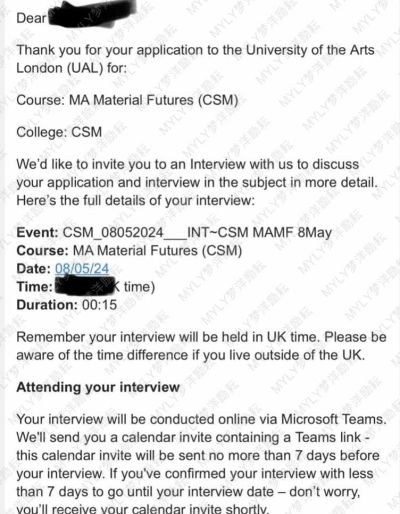The width and height of the screenshot is (400, 514).
Task: Click the words 'Microsoft Teams' in paragraph
Action: (x=334, y=419)
